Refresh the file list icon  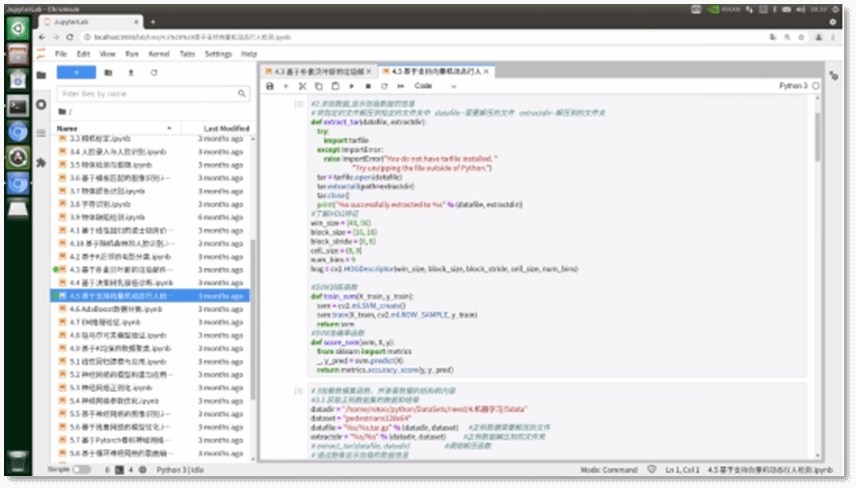(x=154, y=73)
